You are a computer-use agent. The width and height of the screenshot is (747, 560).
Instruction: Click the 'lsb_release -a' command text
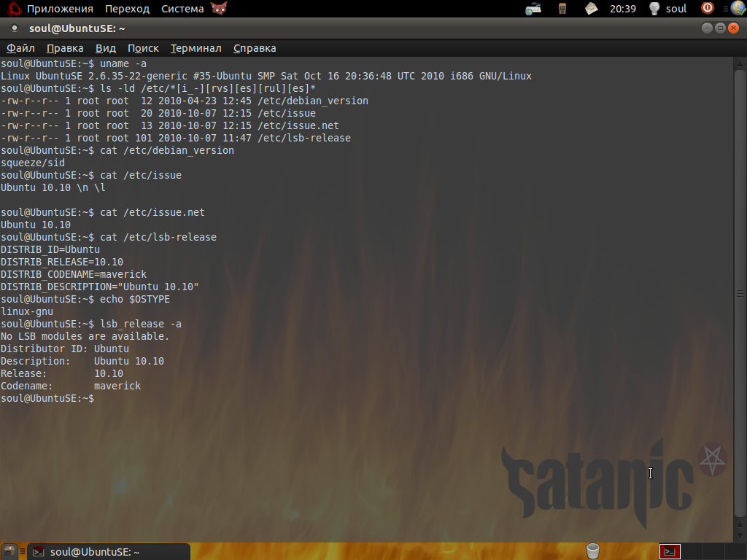pos(141,324)
